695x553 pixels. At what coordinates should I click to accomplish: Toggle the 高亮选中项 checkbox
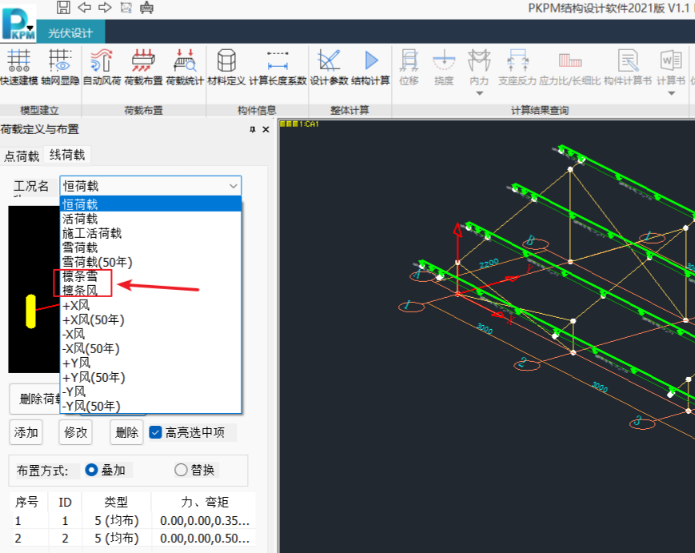pyautogui.click(x=155, y=433)
